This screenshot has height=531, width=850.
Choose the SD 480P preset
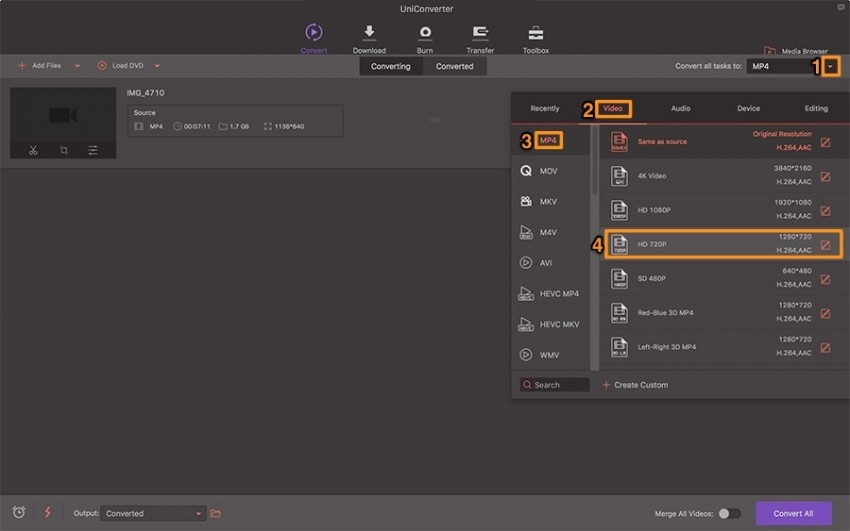(724, 278)
